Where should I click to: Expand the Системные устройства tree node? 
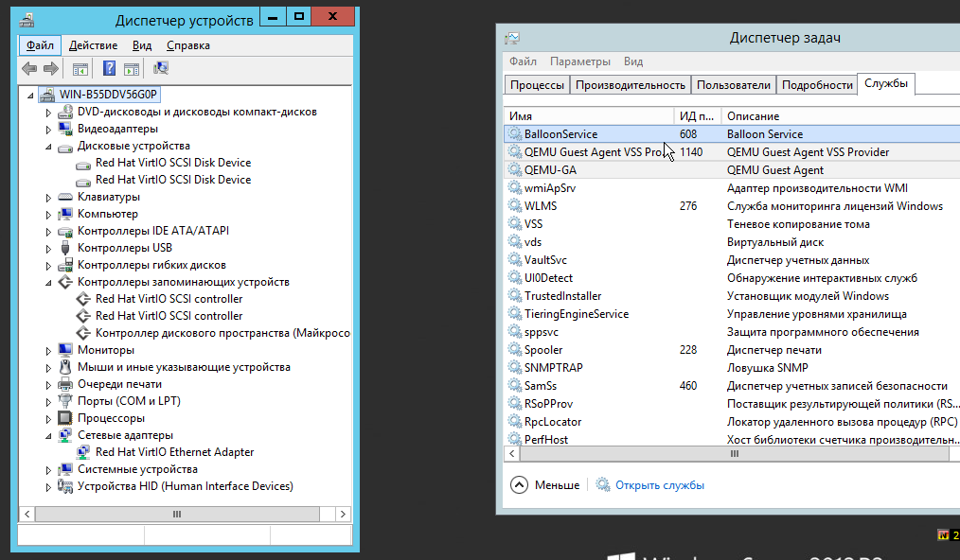(x=48, y=470)
